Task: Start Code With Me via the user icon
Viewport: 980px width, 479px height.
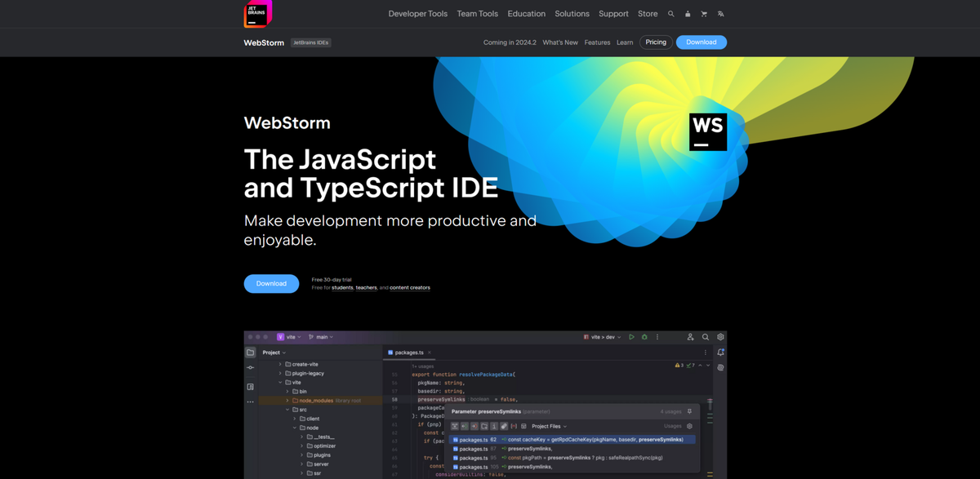Action: coord(691,336)
